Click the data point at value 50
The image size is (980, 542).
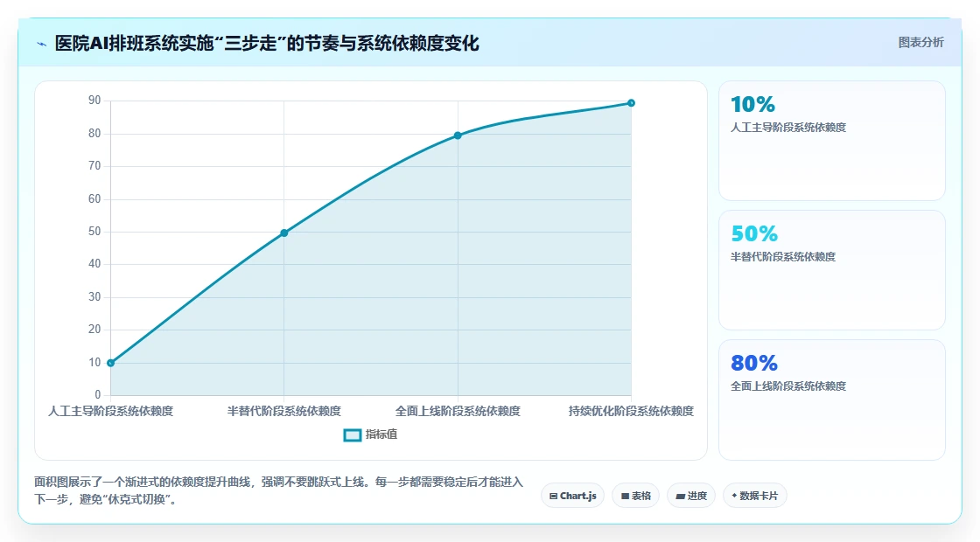pyautogui.click(x=283, y=233)
